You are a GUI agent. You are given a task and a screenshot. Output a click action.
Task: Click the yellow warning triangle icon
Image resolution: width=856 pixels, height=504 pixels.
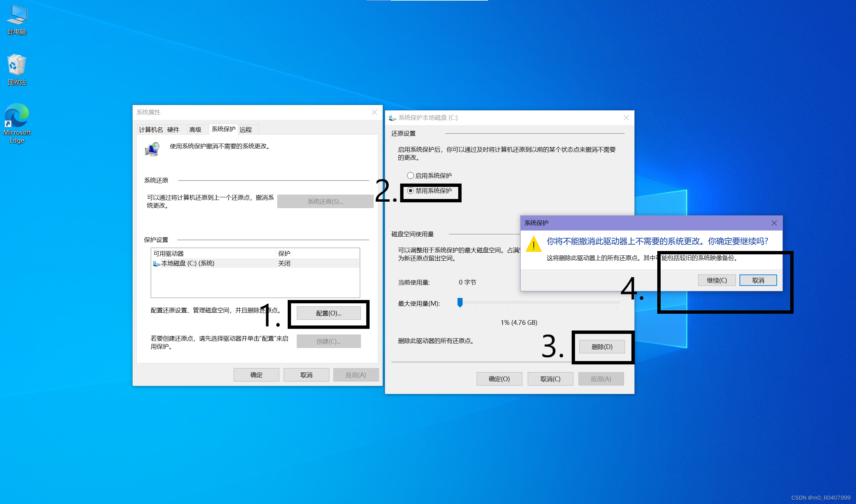pyautogui.click(x=533, y=244)
